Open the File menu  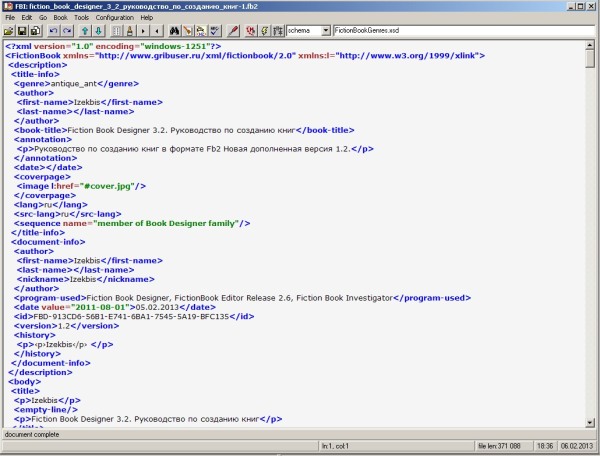coord(11,18)
